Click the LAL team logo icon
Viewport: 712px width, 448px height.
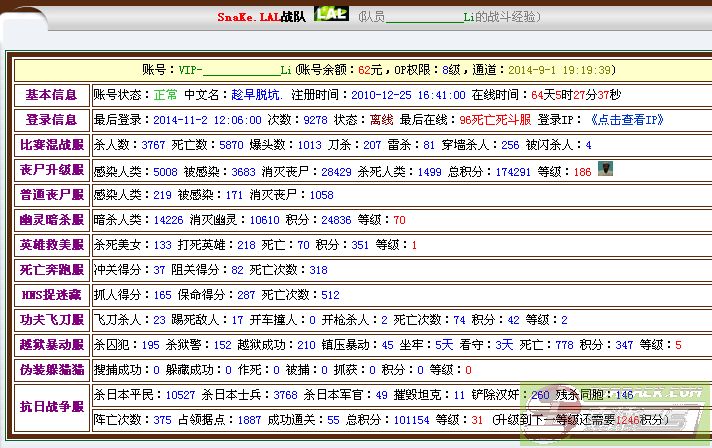click(330, 14)
